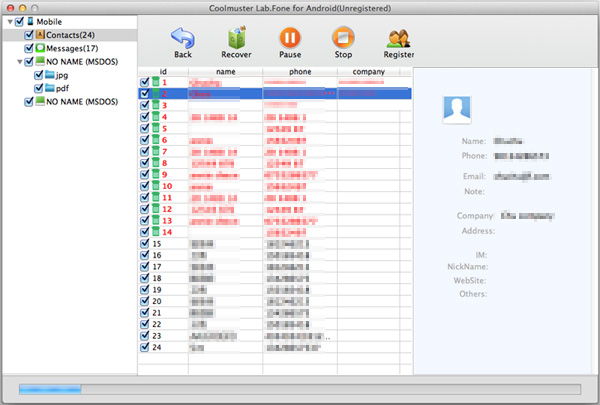
Task: Toggle the pdf folder checkbox
Action: click(x=38, y=88)
